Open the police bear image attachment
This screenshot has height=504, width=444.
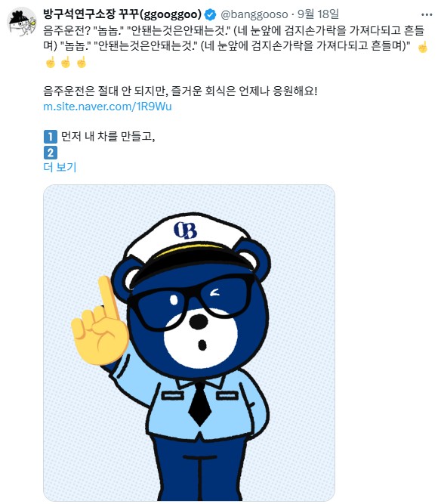click(190, 342)
